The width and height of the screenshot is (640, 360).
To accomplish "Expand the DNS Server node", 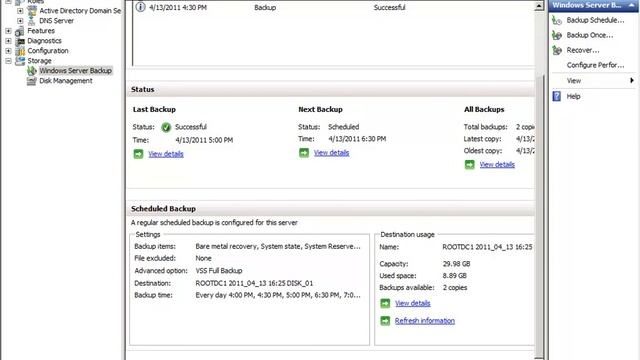I will (x=20, y=21).
